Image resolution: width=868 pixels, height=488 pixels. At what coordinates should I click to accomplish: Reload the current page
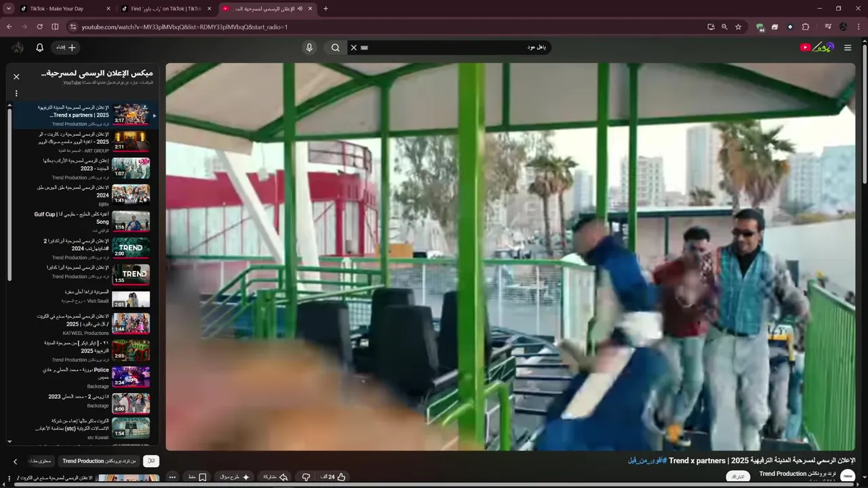point(39,27)
